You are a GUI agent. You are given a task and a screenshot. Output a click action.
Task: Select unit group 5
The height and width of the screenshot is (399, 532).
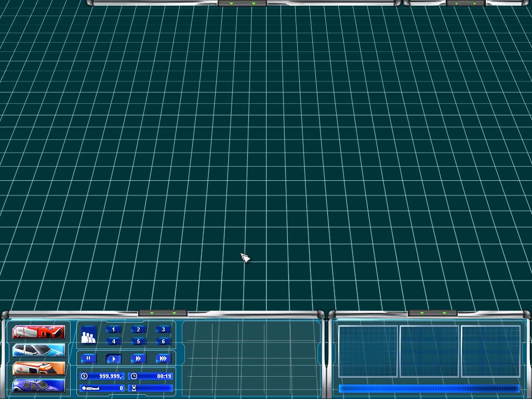pyautogui.click(x=138, y=341)
